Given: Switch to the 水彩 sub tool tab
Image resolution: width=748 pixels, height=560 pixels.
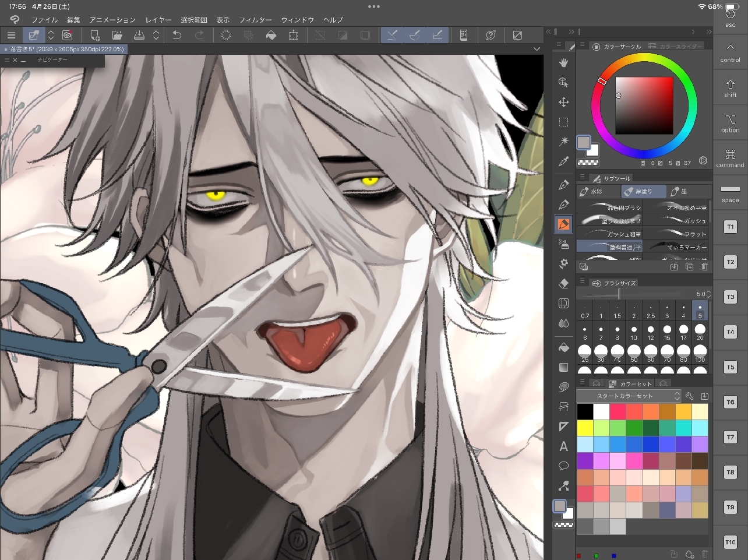Looking at the screenshot, I should [x=591, y=191].
